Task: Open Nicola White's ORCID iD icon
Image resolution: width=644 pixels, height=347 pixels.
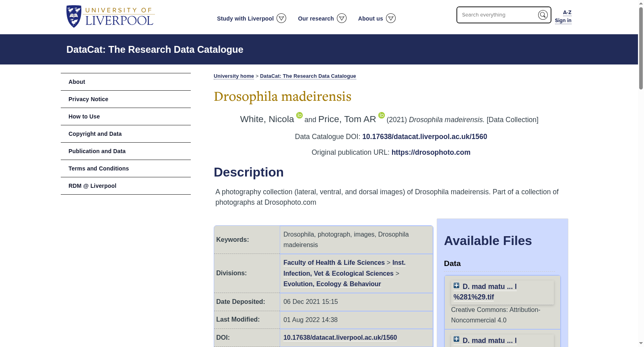Action: (299, 115)
